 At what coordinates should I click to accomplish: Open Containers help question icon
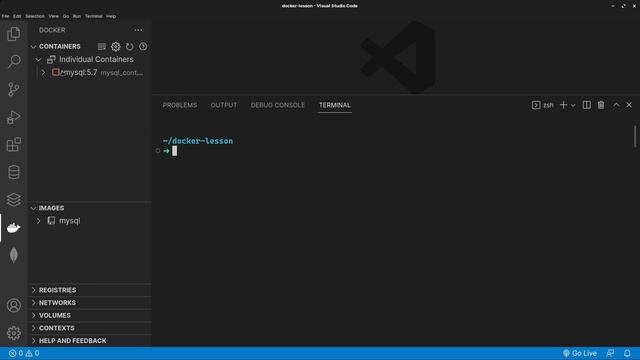(x=143, y=47)
